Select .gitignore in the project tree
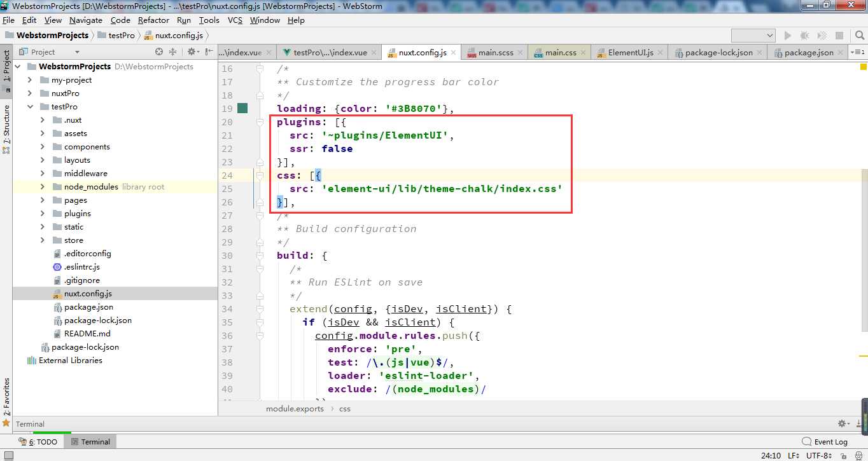The image size is (868, 461). point(81,280)
